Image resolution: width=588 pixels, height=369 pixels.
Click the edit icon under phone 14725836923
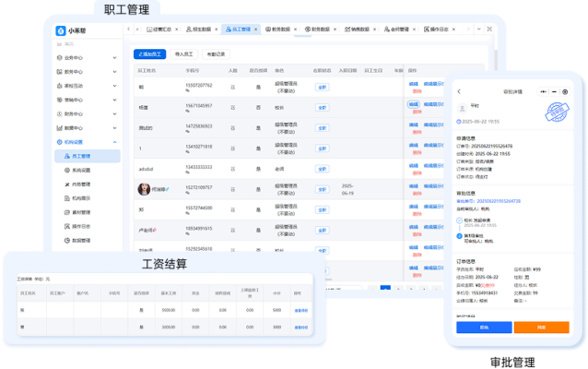(x=187, y=132)
